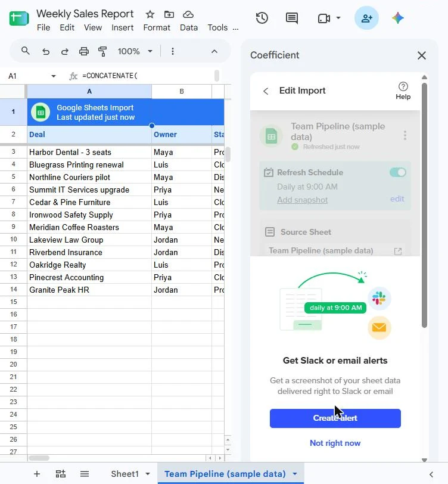The width and height of the screenshot is (448, 484).
Task: Click the Coefficient panel scrollbar thumb
Action: point(425,205)
